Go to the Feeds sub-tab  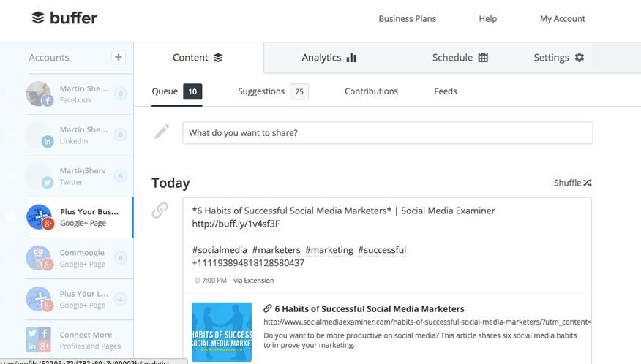[x=446, y=91]
